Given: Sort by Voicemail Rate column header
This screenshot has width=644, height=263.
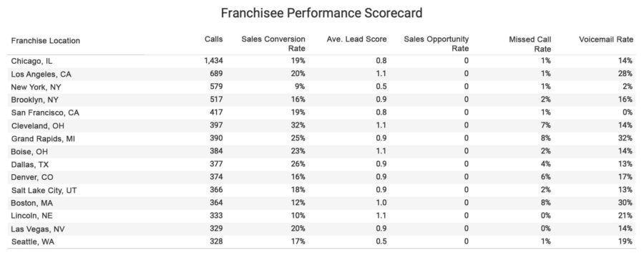Looking at the screenshot, I should 606,39.
